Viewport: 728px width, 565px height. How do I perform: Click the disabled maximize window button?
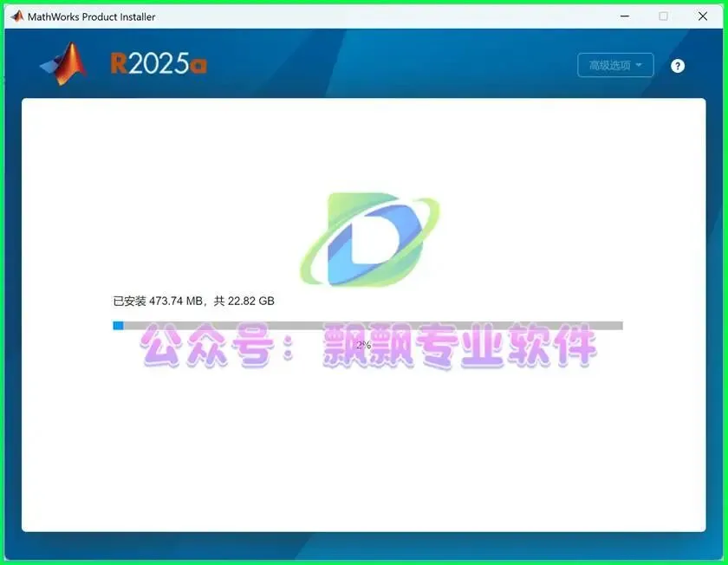(664, 16)
